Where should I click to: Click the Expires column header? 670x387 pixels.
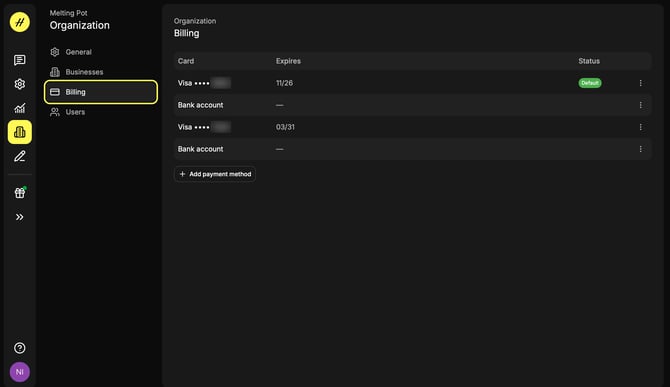point(288,61)
